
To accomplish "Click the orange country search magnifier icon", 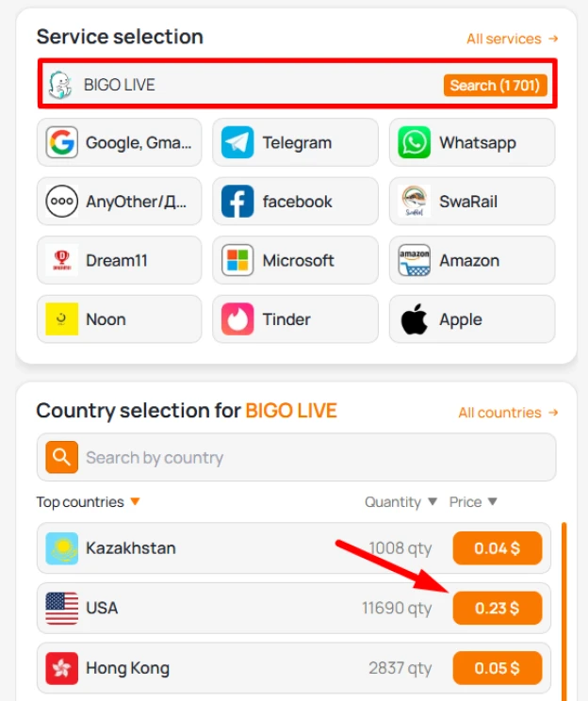I will click(x=61, y=457).
